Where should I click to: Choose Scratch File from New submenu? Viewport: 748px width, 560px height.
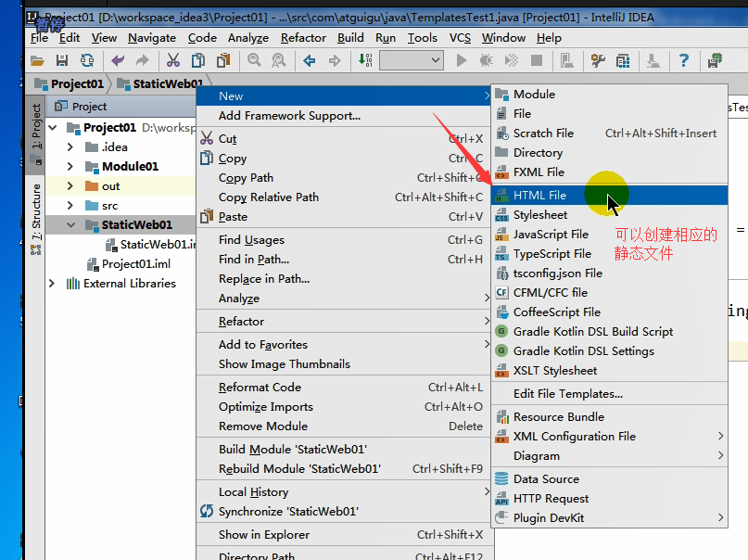click(x=609, y=134)
